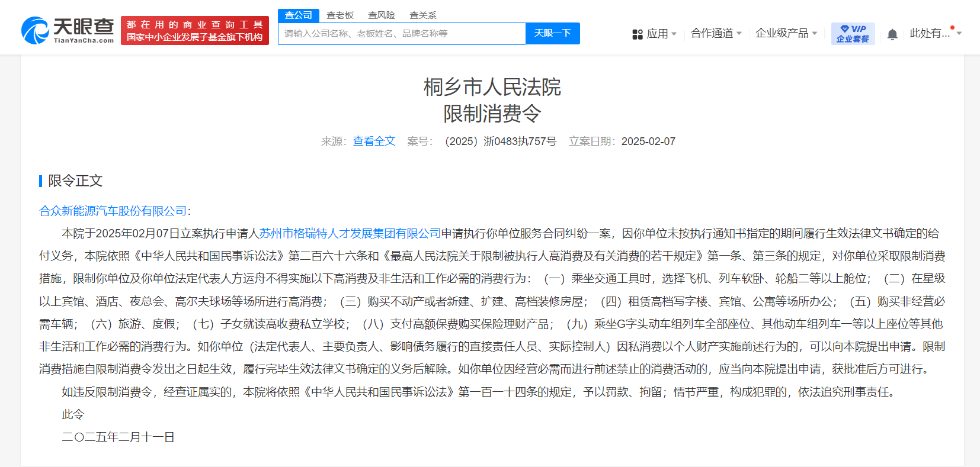The height and width of the screenshot is (467, 980).
Task: Open the 查看全文 source link
Action: tap(374, 141)
